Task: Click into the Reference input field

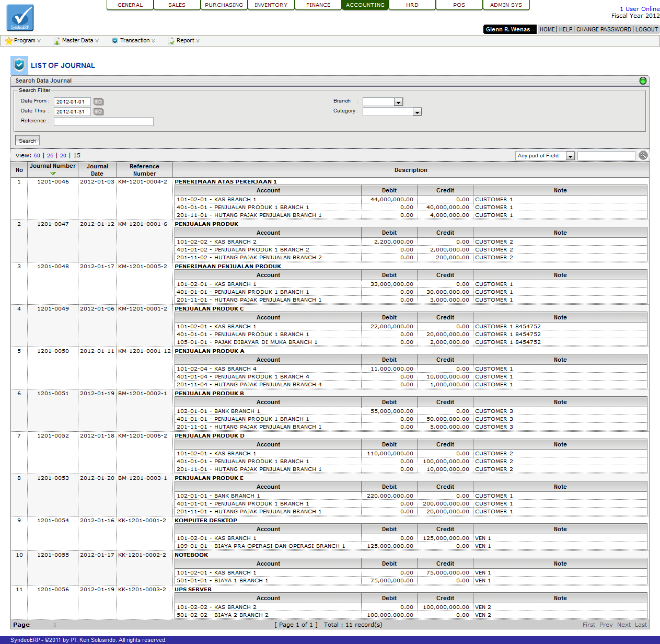Action: pos(103,121)
